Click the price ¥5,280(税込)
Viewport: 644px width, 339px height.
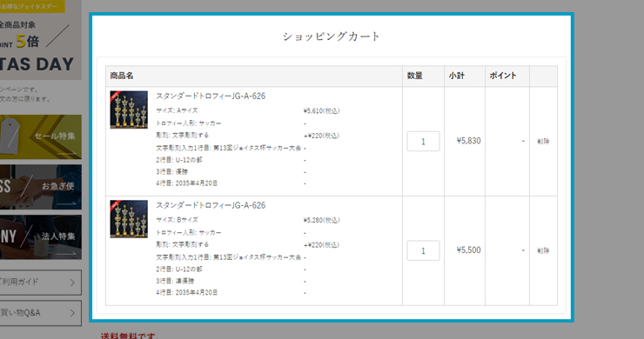tap(322, 221)
